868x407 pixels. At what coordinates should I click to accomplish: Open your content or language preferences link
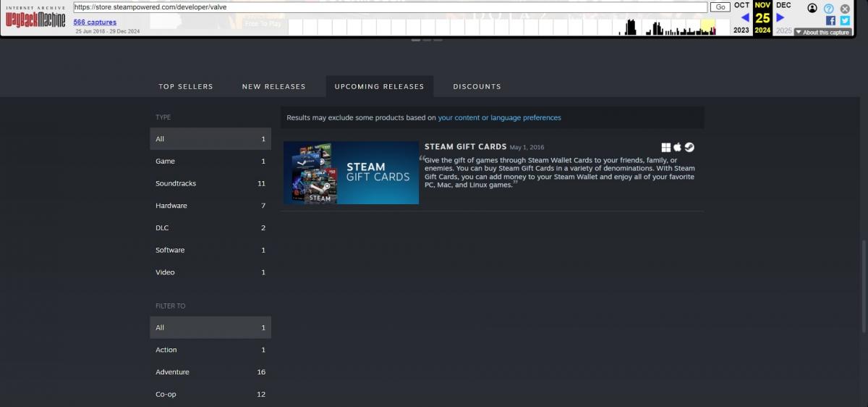tap(499, 117)
